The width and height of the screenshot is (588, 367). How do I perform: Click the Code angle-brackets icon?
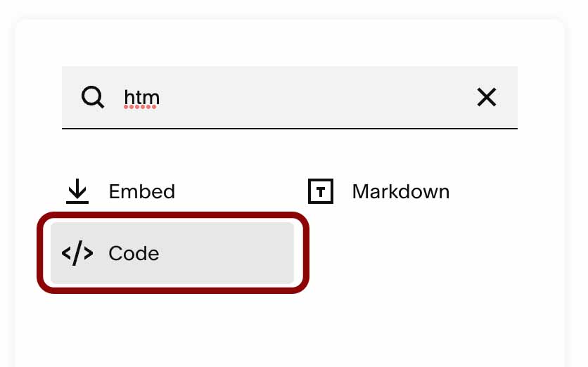click(77, 253)
